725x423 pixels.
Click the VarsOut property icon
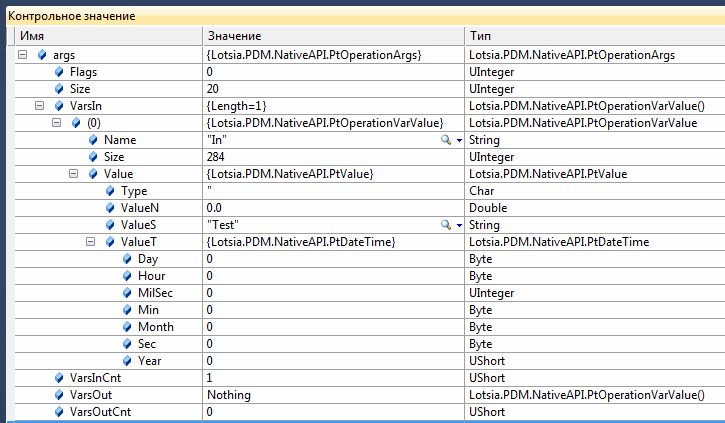point(59,395)
